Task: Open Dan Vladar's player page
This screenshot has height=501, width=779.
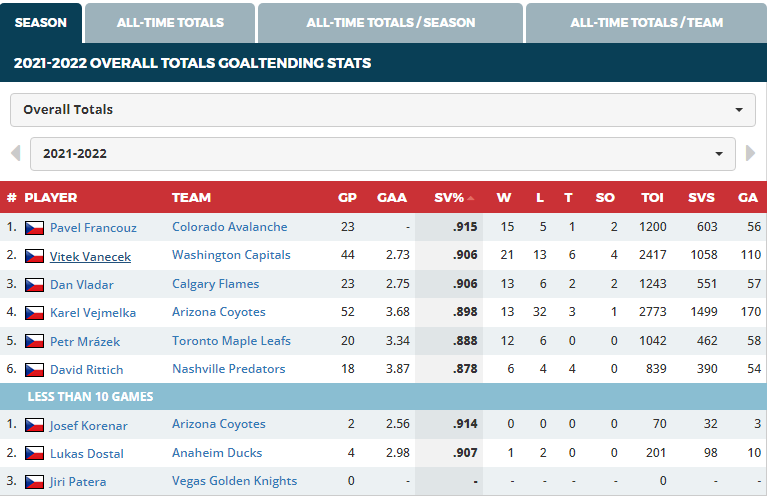Action: [84, 285]
